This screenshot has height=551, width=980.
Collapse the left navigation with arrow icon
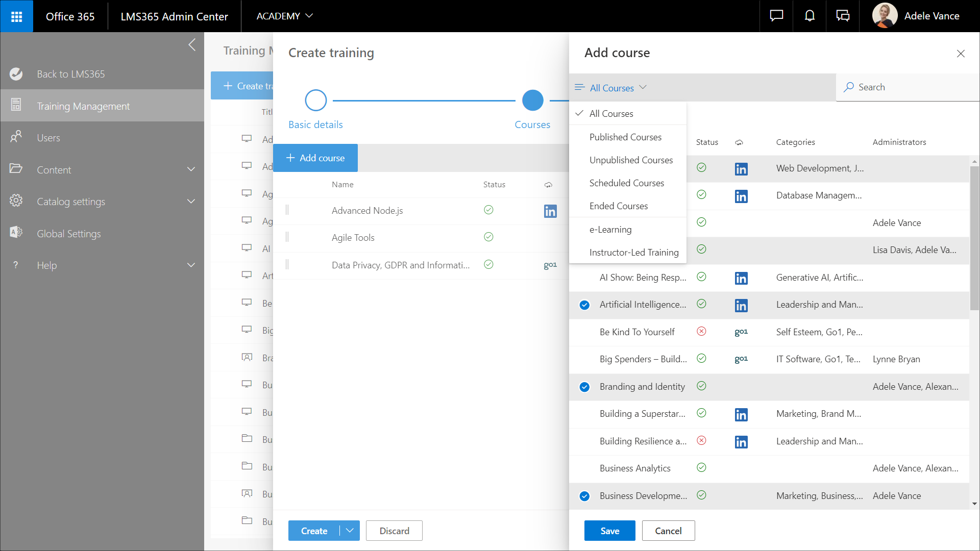click(192, 45)
